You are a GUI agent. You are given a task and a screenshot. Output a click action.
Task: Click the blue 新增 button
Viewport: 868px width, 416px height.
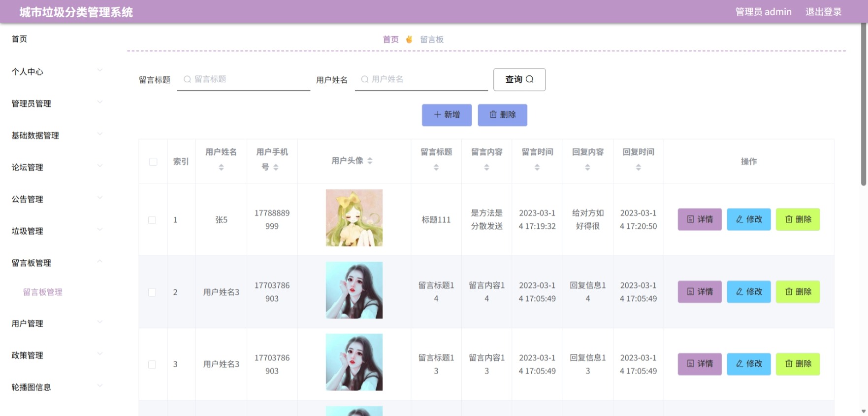click(447, 115)
